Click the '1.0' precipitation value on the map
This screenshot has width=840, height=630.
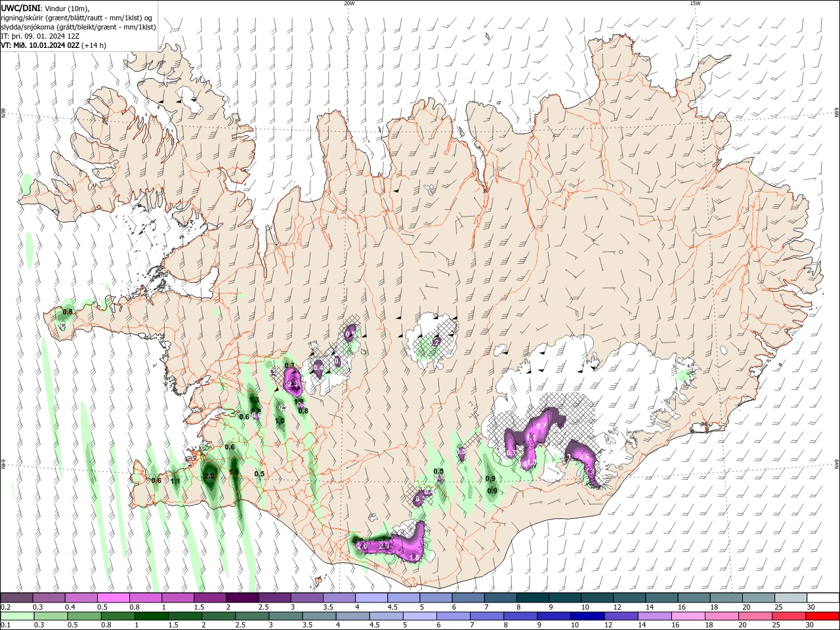[280, 421]
